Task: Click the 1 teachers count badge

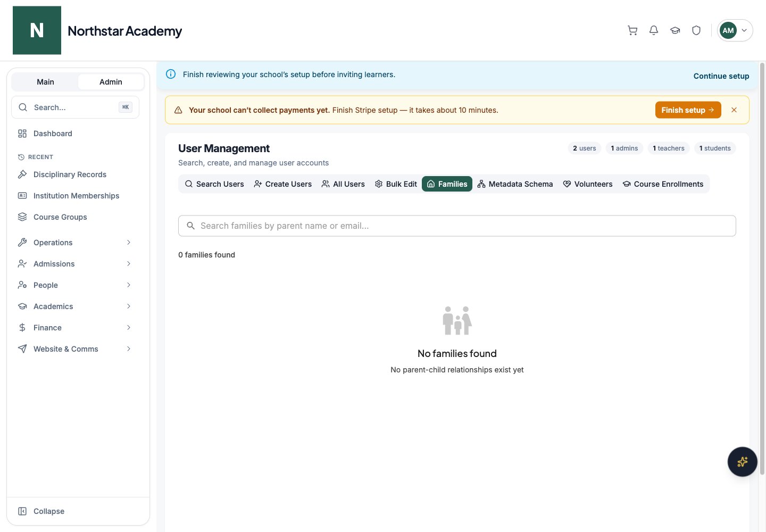Action: tap(669, 148)
